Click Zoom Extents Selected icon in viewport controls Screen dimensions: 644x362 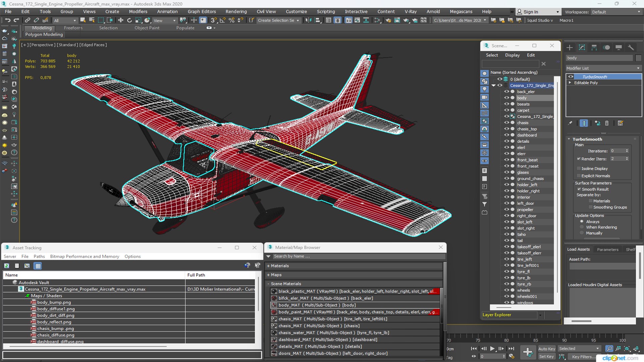pyautogui.click(x=627, y=349)
